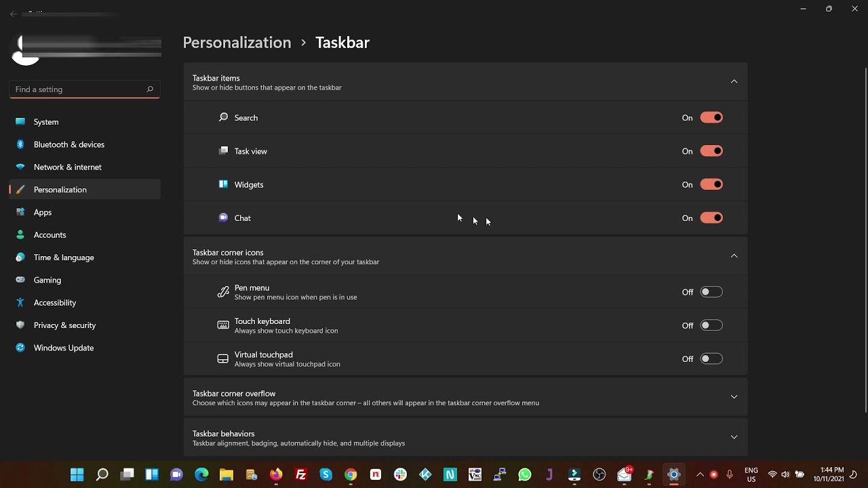
Task: Enable the Virtual touchpad toggle
Action: coord(711,359)
